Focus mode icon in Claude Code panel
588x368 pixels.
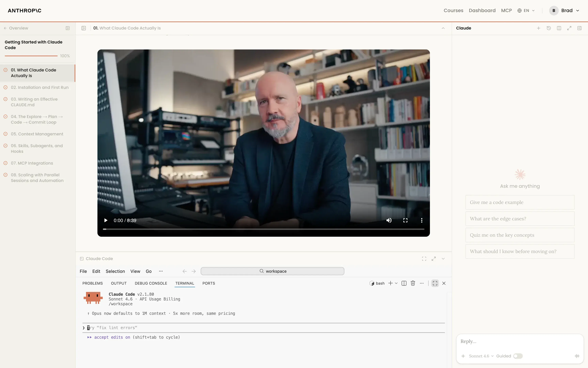click(x=424, y=259)
